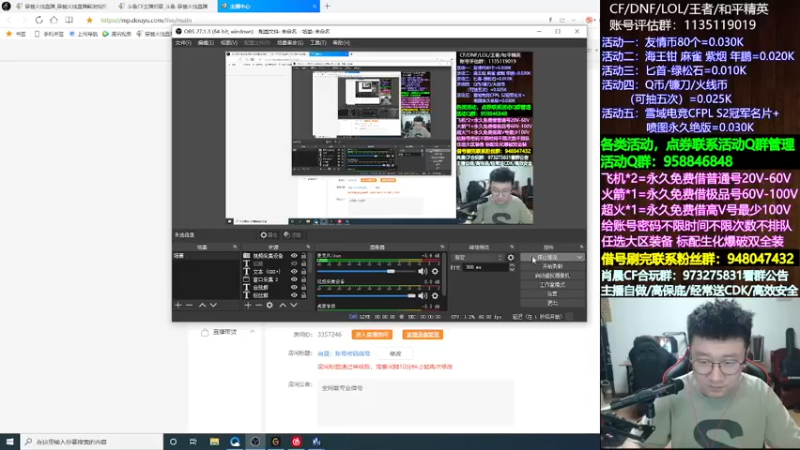Open Windows Start menu

[10, 442]
